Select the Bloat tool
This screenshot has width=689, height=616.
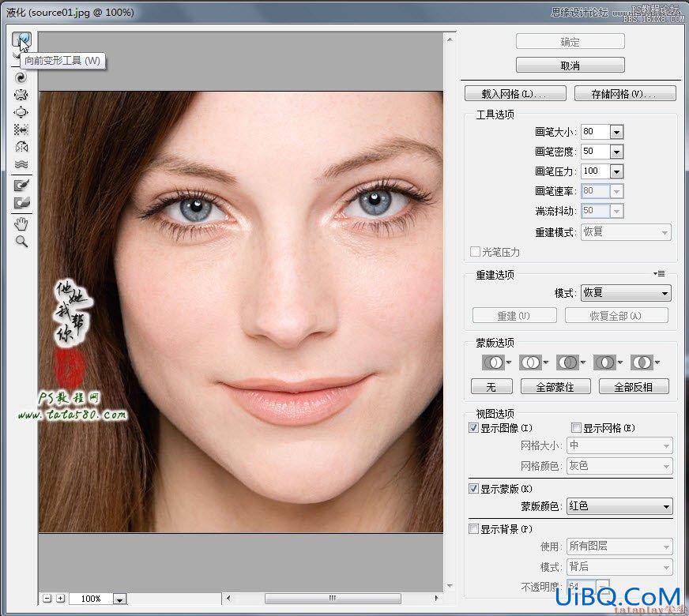click(x=21, y=112)
